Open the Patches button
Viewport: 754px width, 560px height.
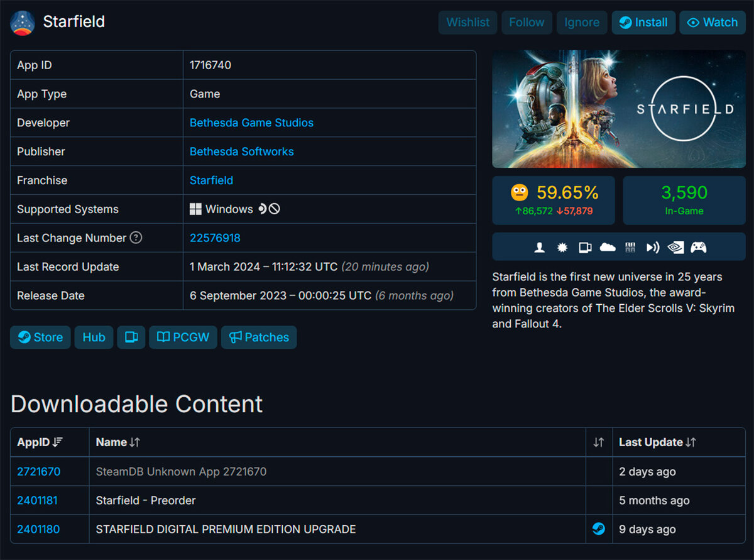tap(259, 338)
